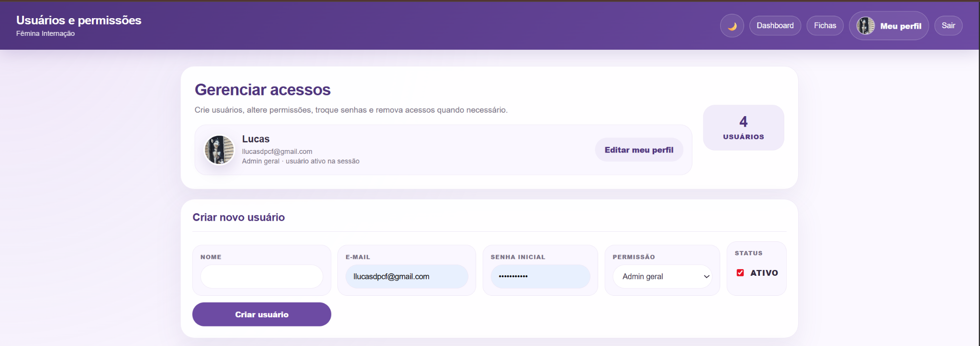Click the Criar usuário button
980x346 pixels.
point(262,314)
